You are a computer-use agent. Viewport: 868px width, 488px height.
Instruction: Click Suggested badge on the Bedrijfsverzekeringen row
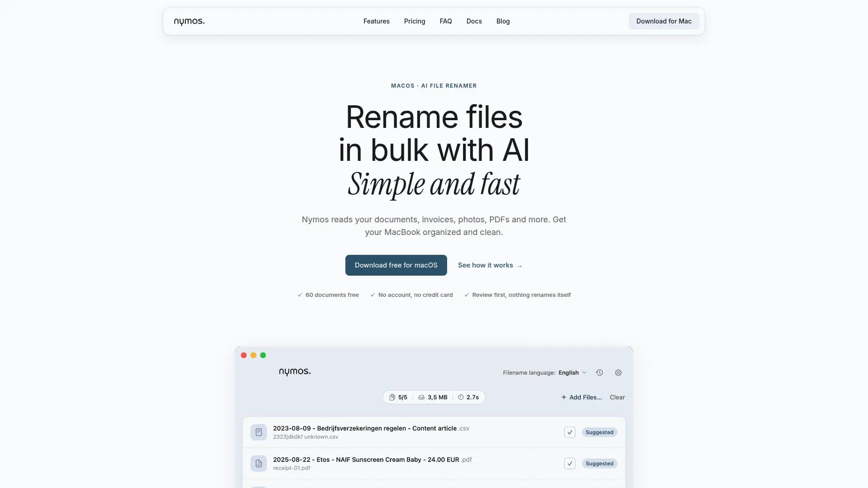[599, 432]
